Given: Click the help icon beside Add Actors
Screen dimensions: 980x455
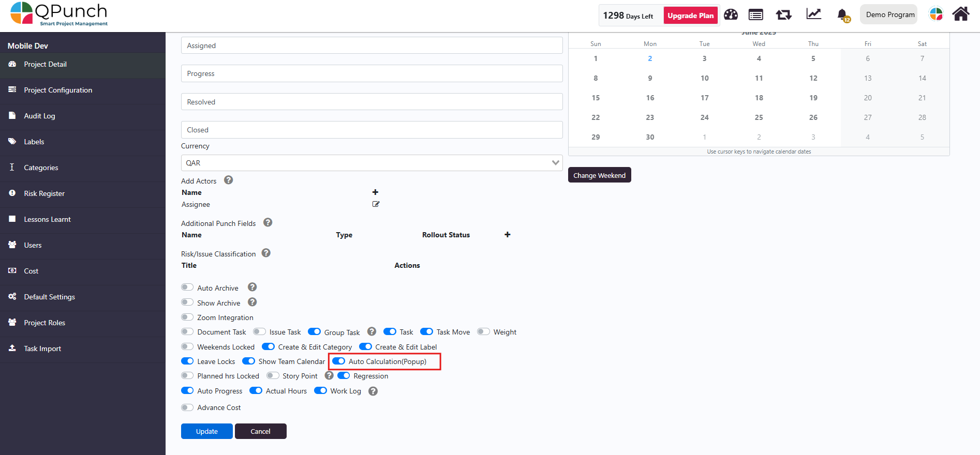Looking at the screenshot, I should pyautogui.click(x=228, y=180).
